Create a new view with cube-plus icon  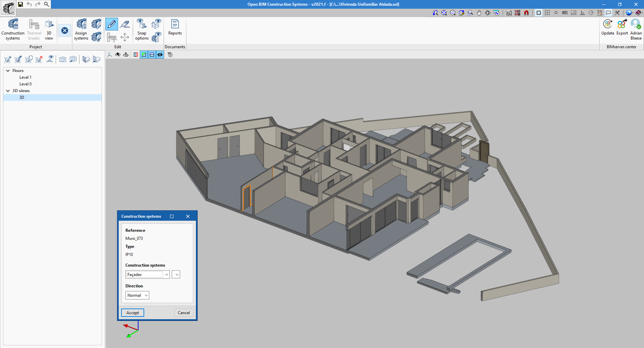click(x=8, y=59)
